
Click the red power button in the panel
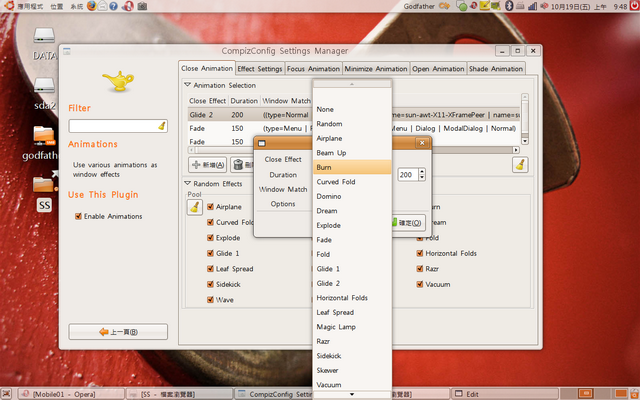point(634,6)
